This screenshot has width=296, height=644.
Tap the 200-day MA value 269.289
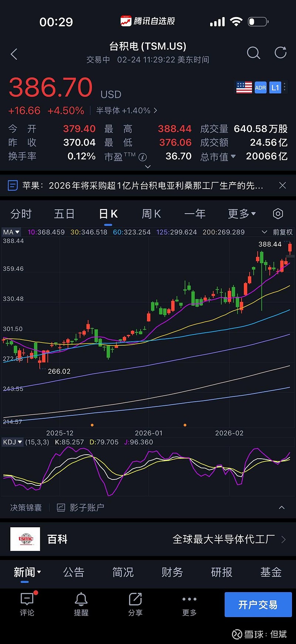click(x=223, y=232)
